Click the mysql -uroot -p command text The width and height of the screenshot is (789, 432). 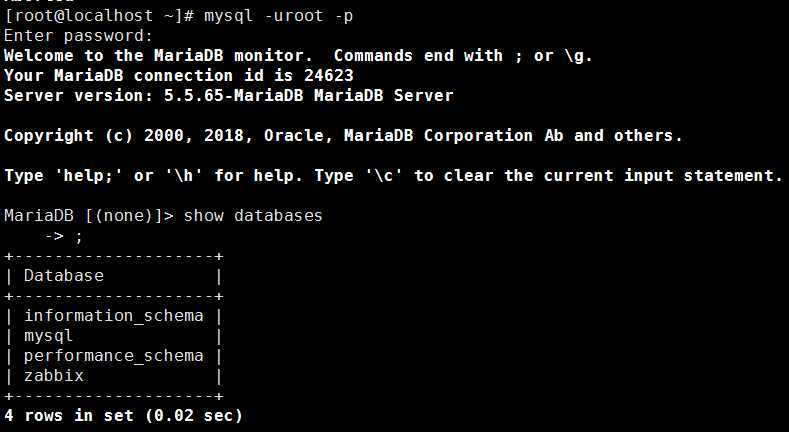[278, 16]
